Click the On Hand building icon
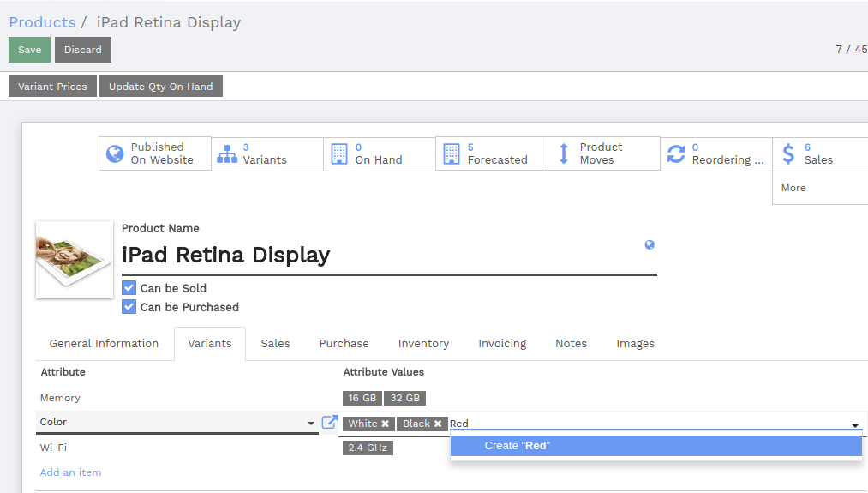Image resolution: width=868 pixels, height=493 pixels. [338, 153]
